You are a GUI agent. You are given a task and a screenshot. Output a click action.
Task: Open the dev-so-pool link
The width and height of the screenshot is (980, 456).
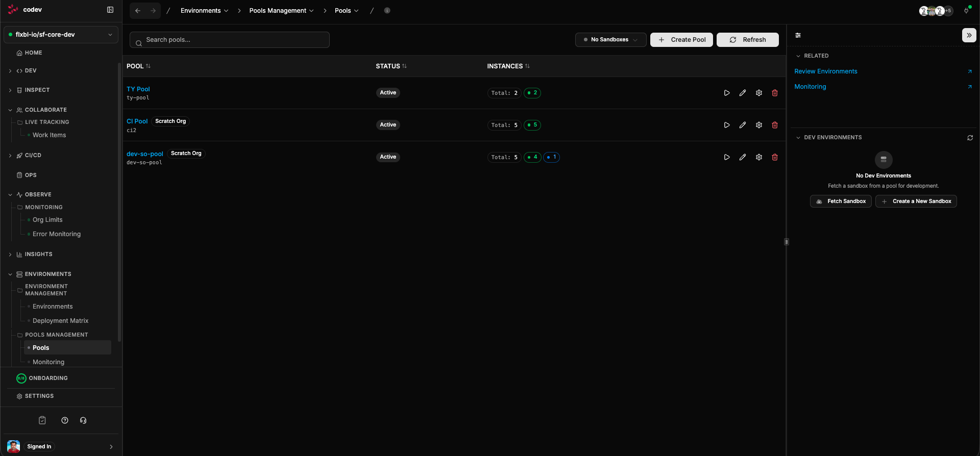coord(145,154)
